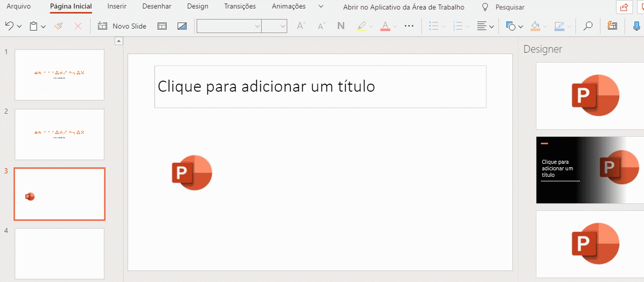Click the shape outline pen icon
This screenshot has height=282, width=644.
pos(559,26)
